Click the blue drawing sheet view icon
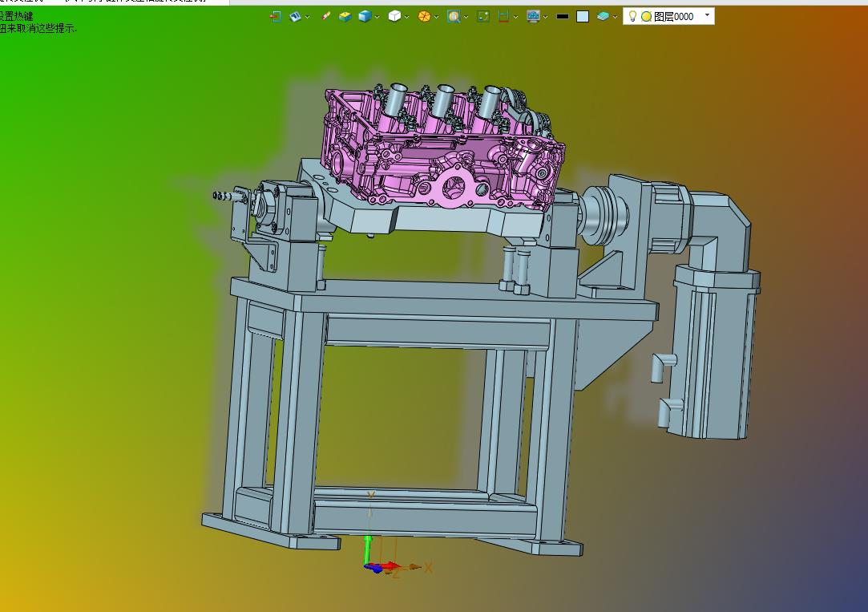Image resolution: width=868 pixels, height=612 pixels. [295, 17]
